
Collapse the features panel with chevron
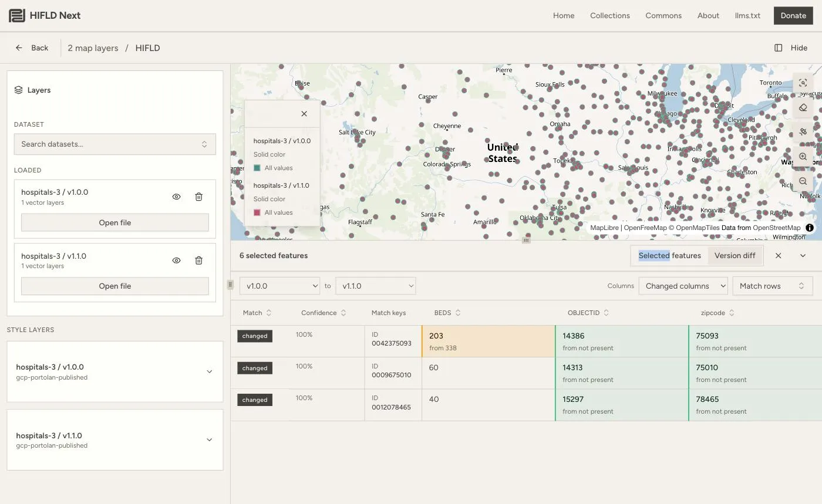click(x=803, y=256)
